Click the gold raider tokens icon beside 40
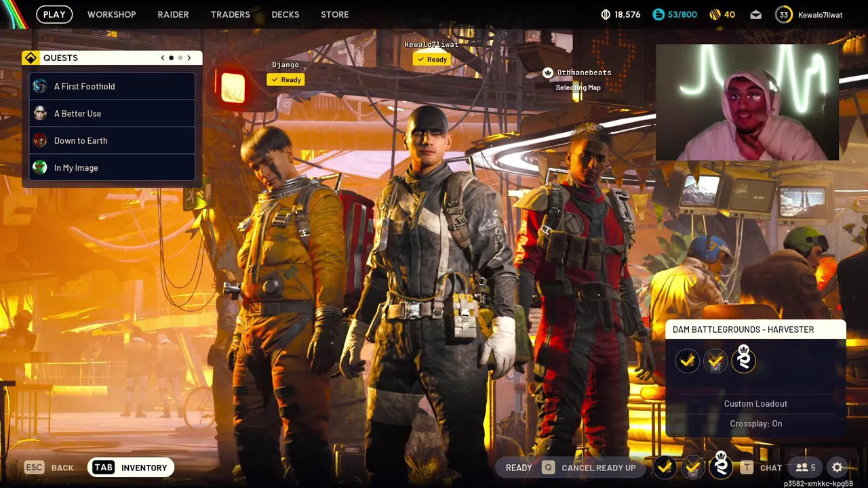Image resolution: width=868 pixels, height=488 pixels. point(715,14)
